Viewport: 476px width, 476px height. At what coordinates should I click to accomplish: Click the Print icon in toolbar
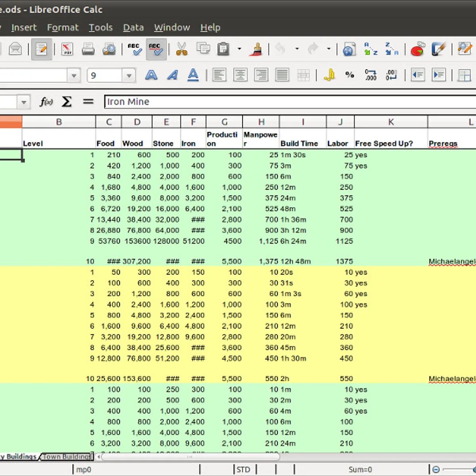coord(88,49)
